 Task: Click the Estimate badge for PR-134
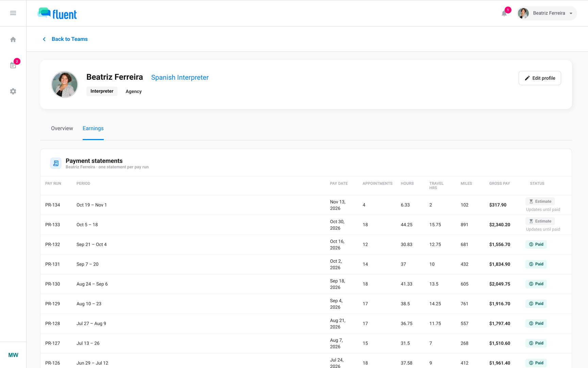(540, 201)
